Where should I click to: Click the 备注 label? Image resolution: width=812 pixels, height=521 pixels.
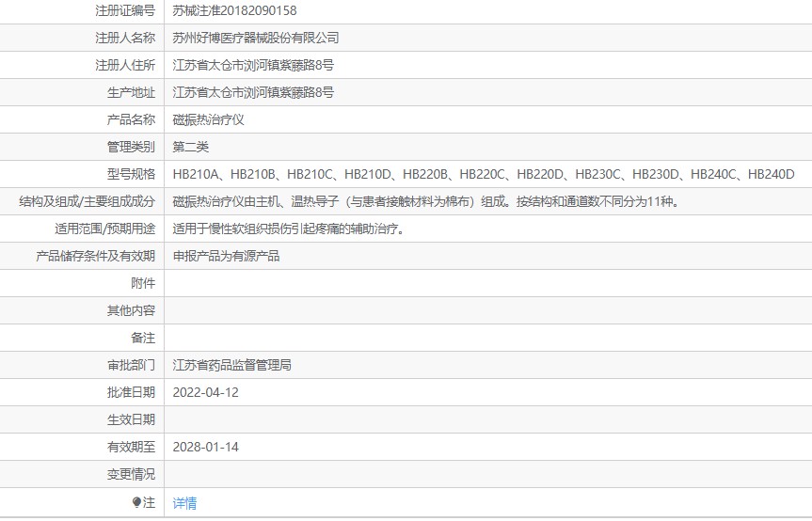point(143,339)
